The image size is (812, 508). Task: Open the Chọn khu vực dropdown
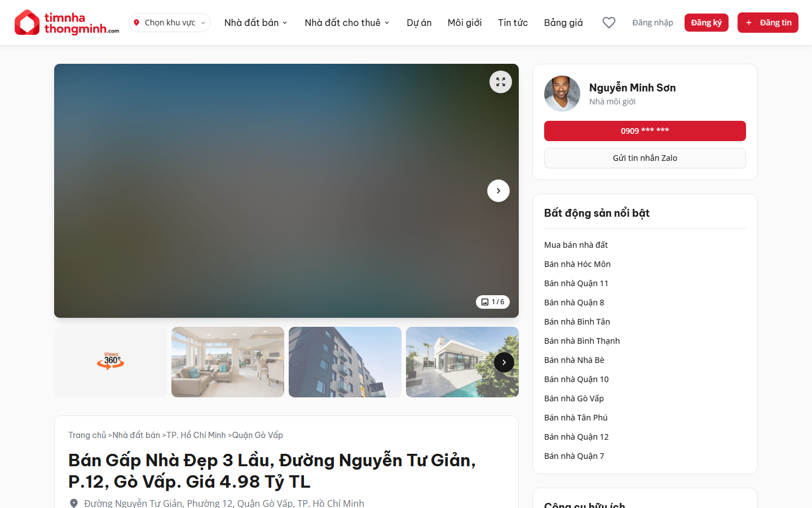170,23
